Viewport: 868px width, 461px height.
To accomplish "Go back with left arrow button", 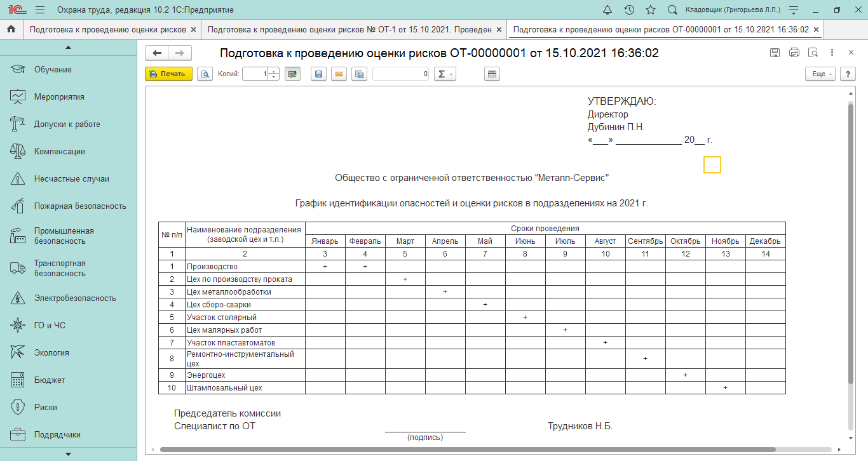I will tap(157, 53).
